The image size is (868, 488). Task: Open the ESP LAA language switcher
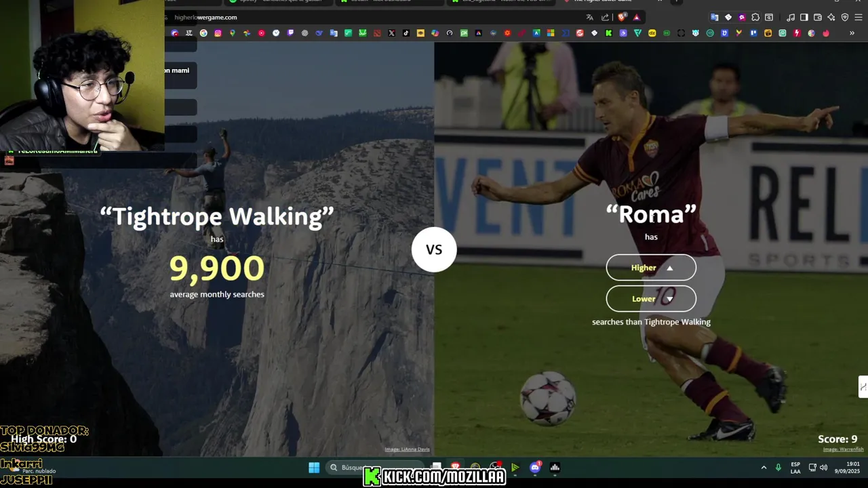coord(795,468)
